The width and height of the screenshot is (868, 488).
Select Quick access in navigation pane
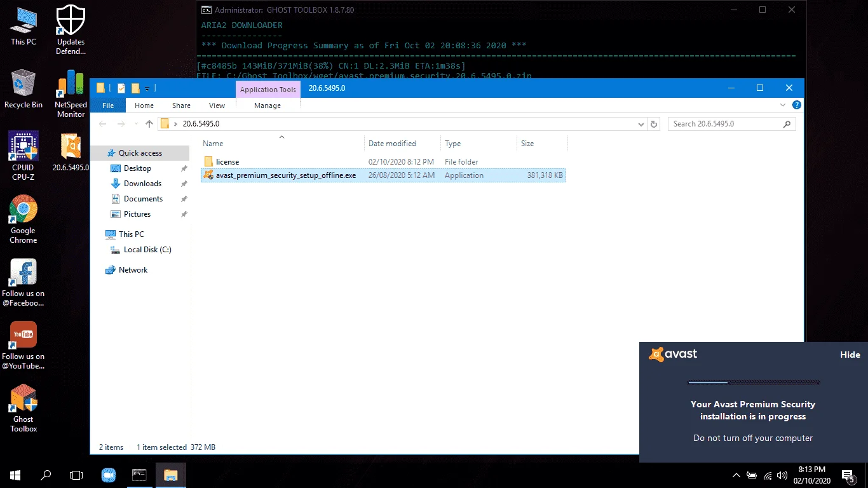pyautogui.click(x=140, y=153)
